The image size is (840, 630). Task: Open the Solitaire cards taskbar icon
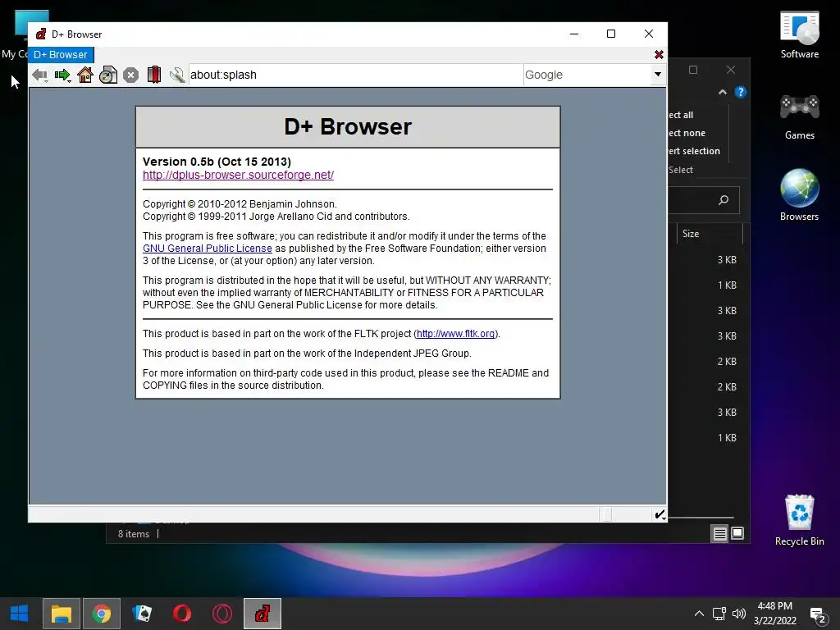[142, 614]
